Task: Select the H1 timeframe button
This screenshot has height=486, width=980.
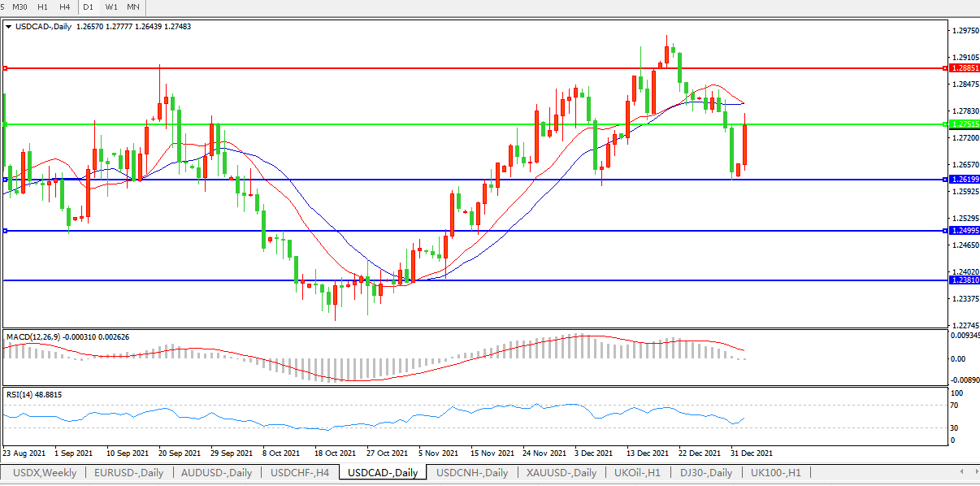Action: click(43, 7)
